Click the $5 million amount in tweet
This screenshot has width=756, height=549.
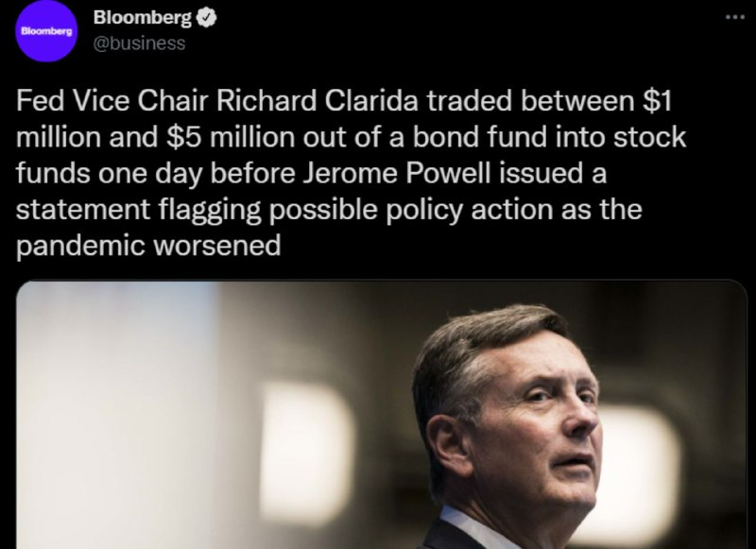[x=231, y=137]
